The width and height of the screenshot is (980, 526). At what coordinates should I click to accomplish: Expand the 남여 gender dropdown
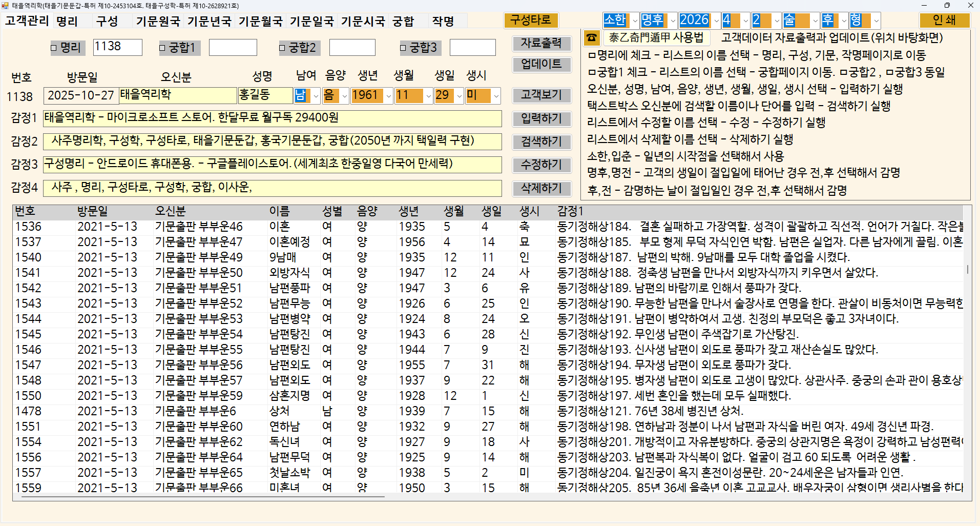coord(316,96)
